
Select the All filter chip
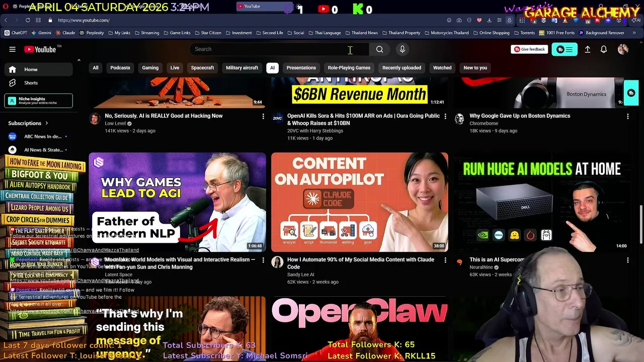pos(96,68)
